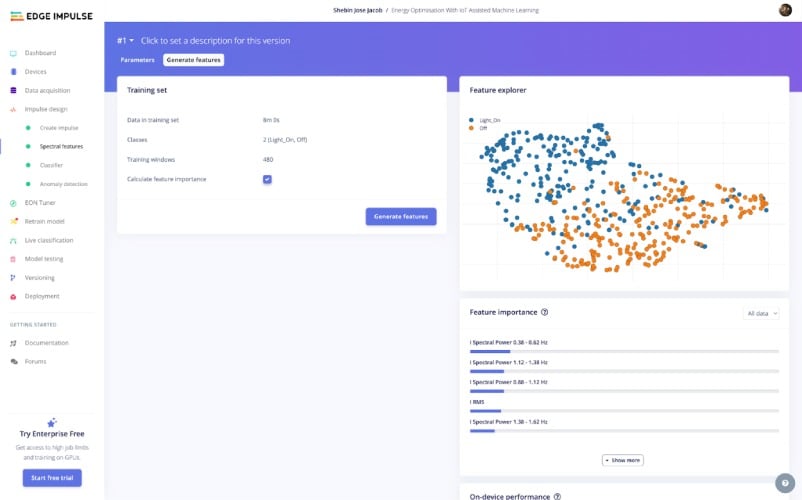Open the All data dropdown
Screen dimensions: 802x500
point(761,313)
